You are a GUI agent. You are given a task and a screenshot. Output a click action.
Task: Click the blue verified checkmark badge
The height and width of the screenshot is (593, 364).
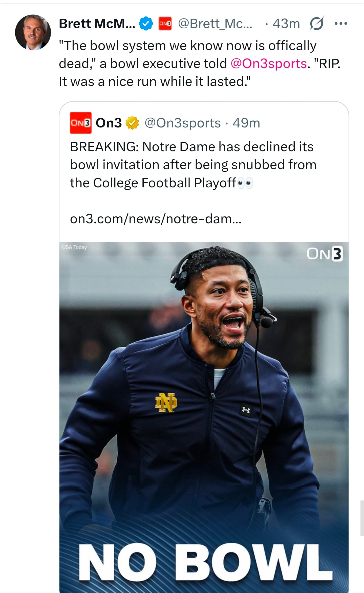[x=146, y=24]
